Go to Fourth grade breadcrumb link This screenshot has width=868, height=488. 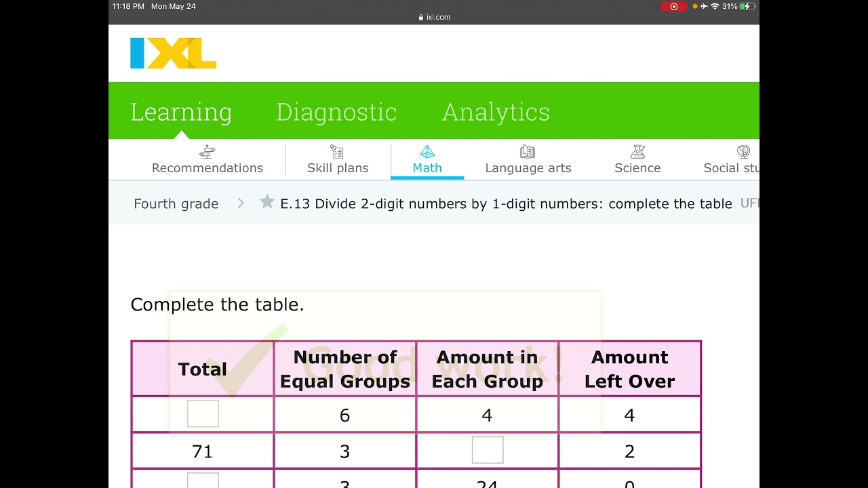[x=176, y=204]
